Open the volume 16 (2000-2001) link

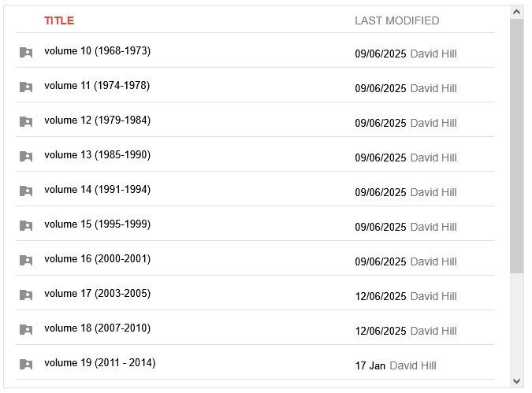[x=97, y=259]
